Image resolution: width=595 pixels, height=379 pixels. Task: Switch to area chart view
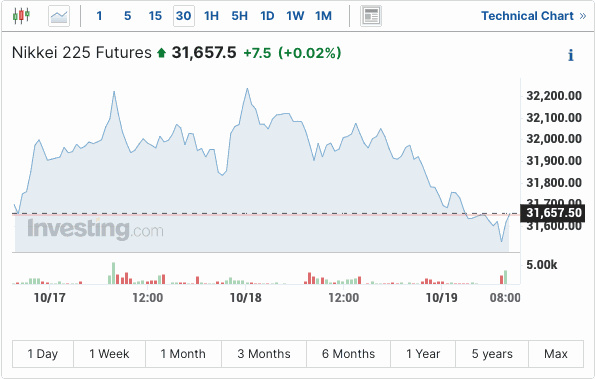tap(59, 16)
